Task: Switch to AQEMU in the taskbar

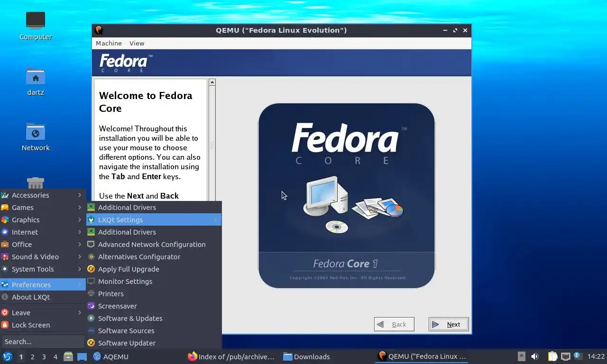Action: pos(111,356)
